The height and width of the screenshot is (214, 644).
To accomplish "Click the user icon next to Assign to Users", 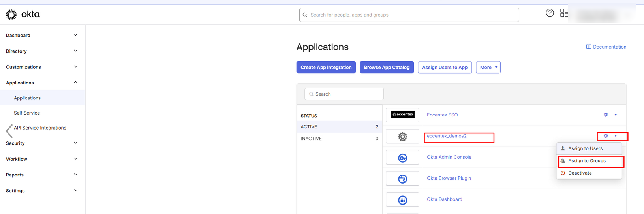I will 563,148.
